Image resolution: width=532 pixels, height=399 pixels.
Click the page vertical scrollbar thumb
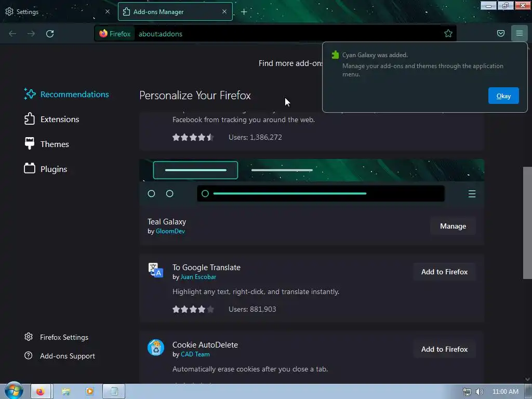click(527, 222)
